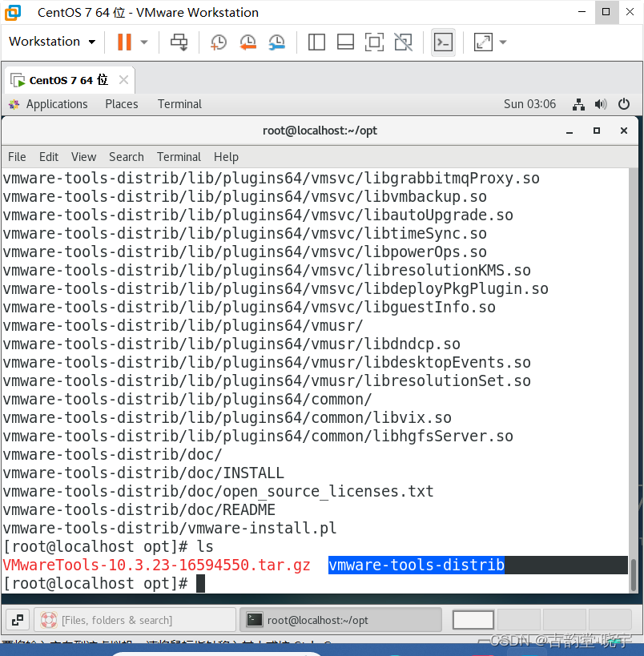This screenshot has height=656, width=644.
Task: Click the libresolutionKMS.so output line
Action: pos(267,270)
